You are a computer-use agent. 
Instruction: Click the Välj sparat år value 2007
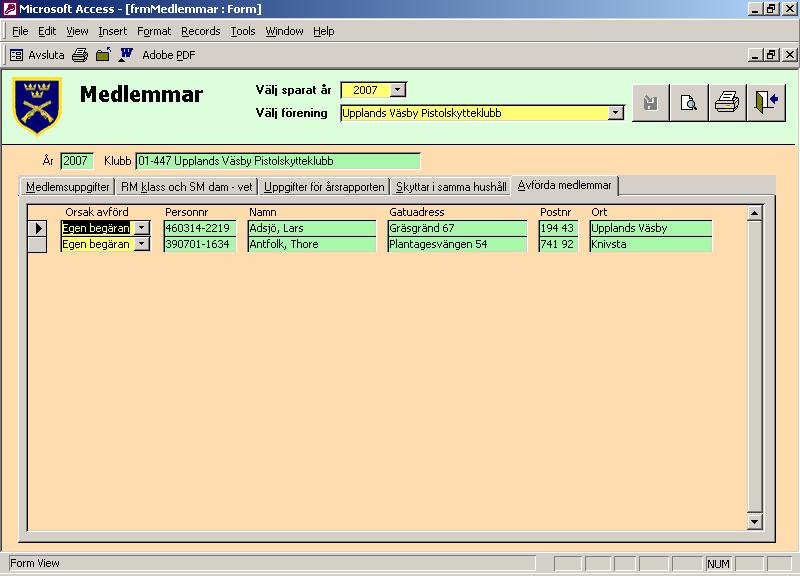click(365, 90)
